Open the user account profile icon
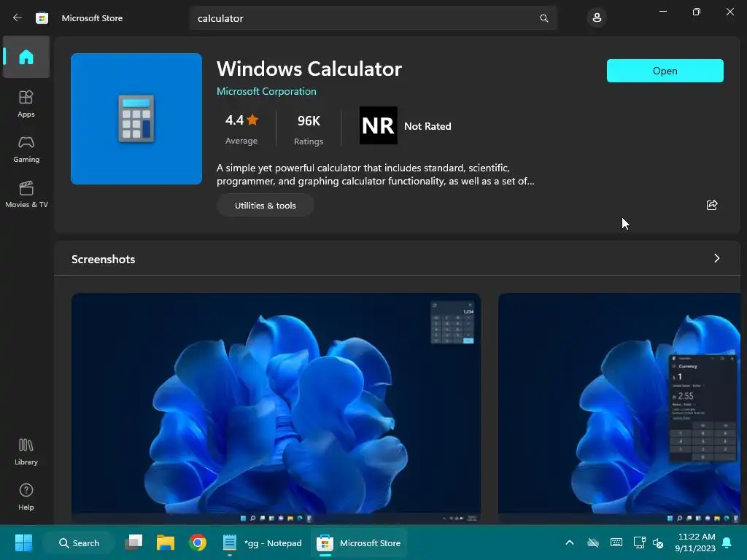This screenshot has width=747, height=560. (597, 18)
